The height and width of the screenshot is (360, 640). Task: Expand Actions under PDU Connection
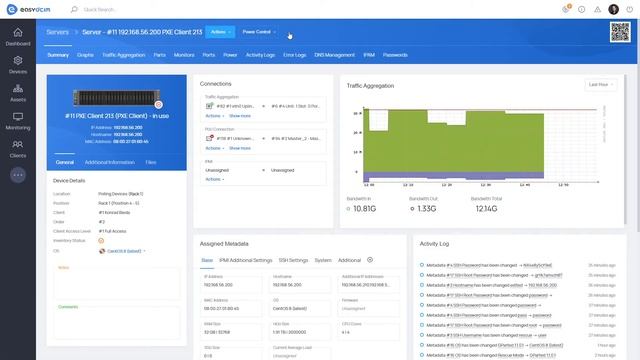pyautogui.click(x=214, y=148)
